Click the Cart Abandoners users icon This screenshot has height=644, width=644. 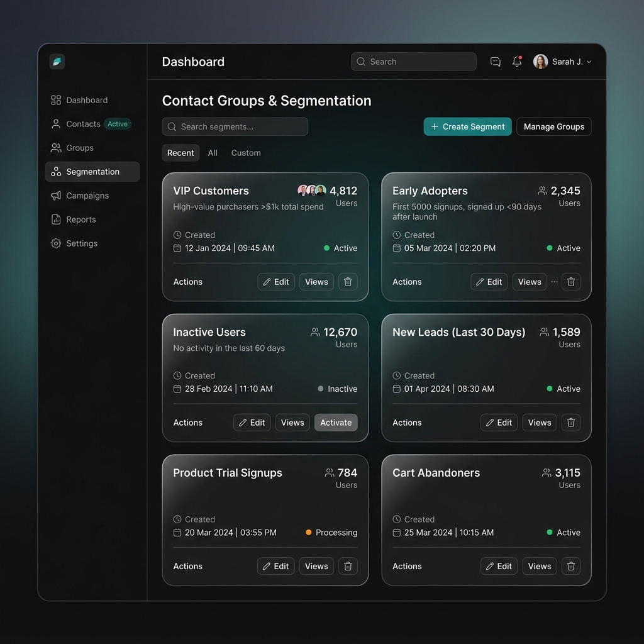[547, 473]
